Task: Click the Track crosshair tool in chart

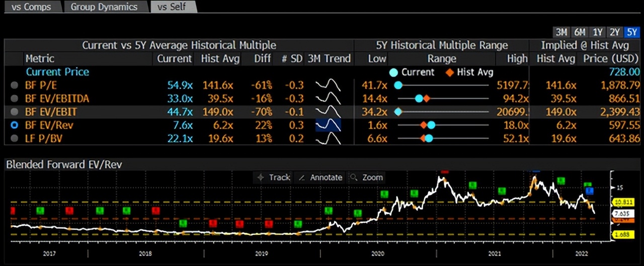Action: point(274,177)
